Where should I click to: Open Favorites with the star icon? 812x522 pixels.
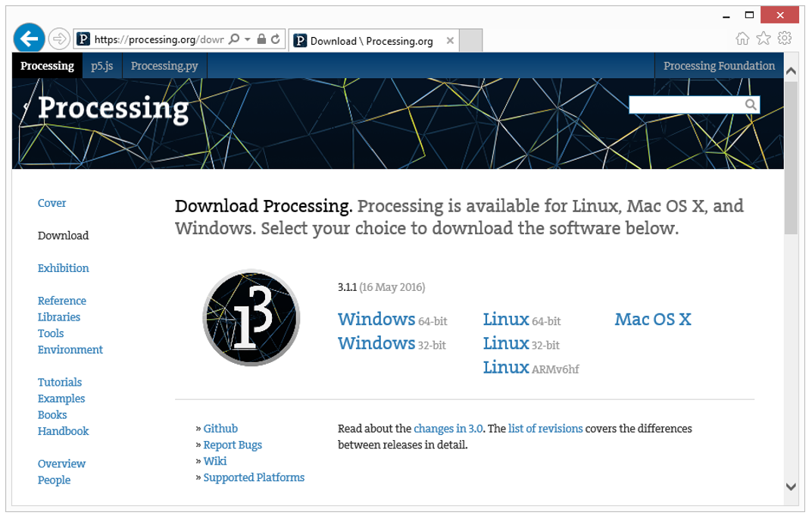point(764,39)
